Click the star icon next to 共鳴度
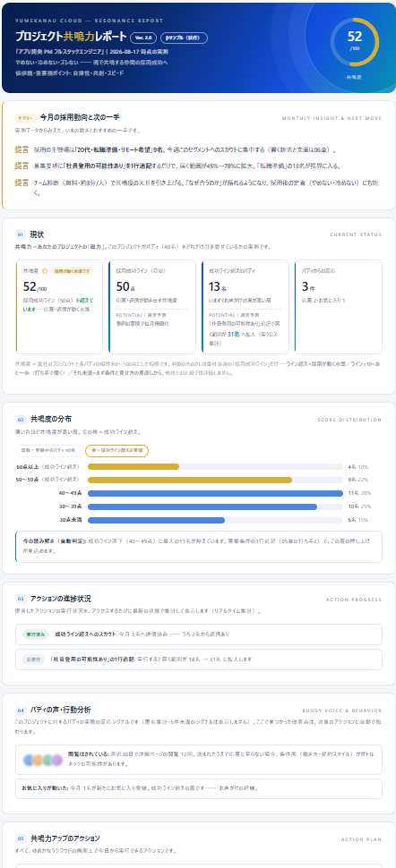Viewport: 396px width, 868px height. [x=45, y=271]
